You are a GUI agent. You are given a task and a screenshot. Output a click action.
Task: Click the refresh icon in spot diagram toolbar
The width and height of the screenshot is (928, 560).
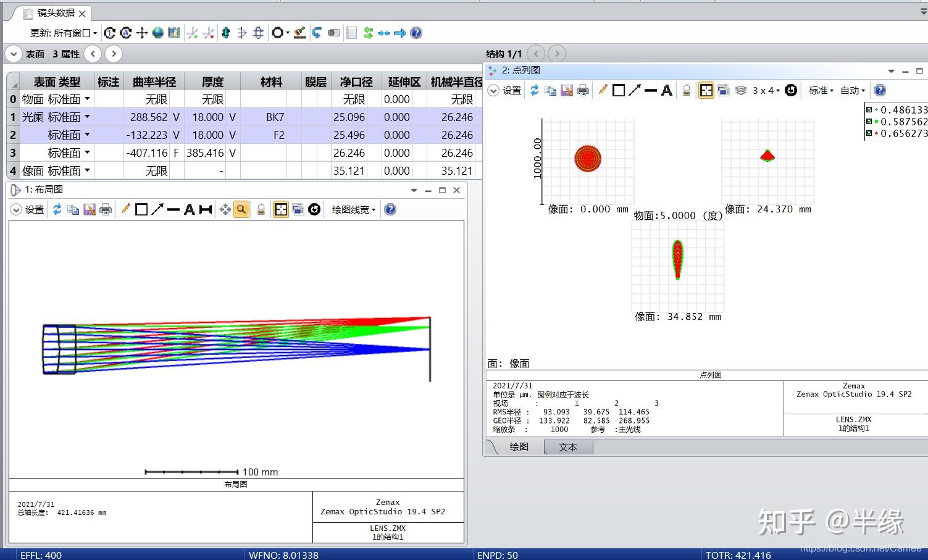(534, 91)
